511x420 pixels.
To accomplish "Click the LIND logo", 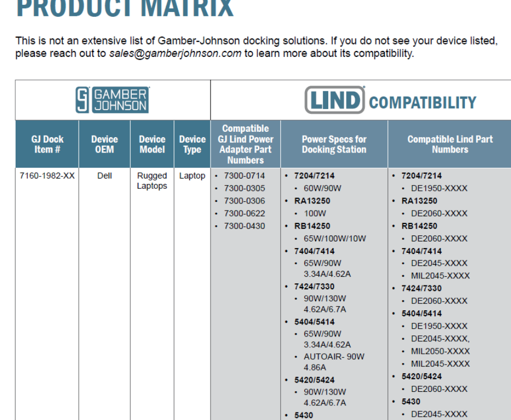I will point(335,100).
